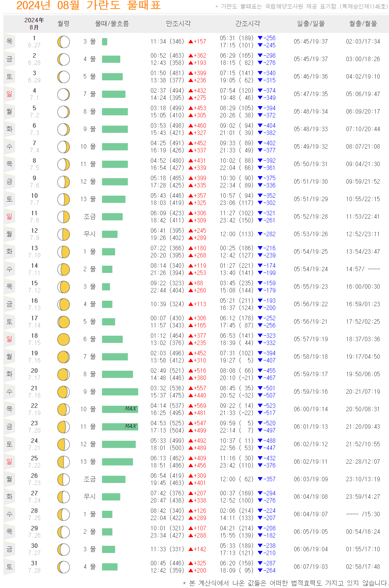
Task: Click the '10 물' label for August 7
Action: click(88, 147)
